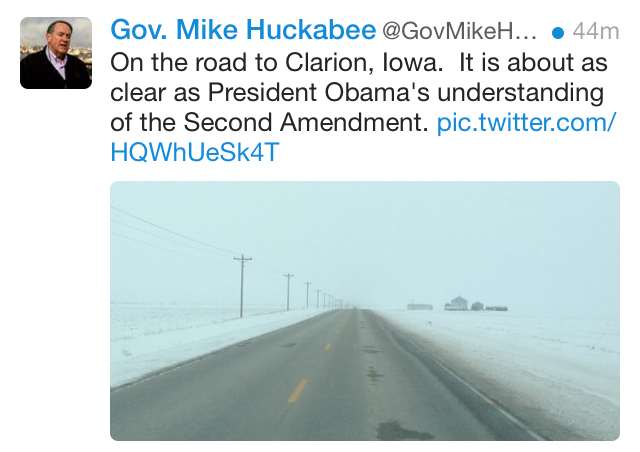The width and height of the screenshot is (640, 452).
Task: Click the farm buildings in the photo
Action: (x=457, y=303)
